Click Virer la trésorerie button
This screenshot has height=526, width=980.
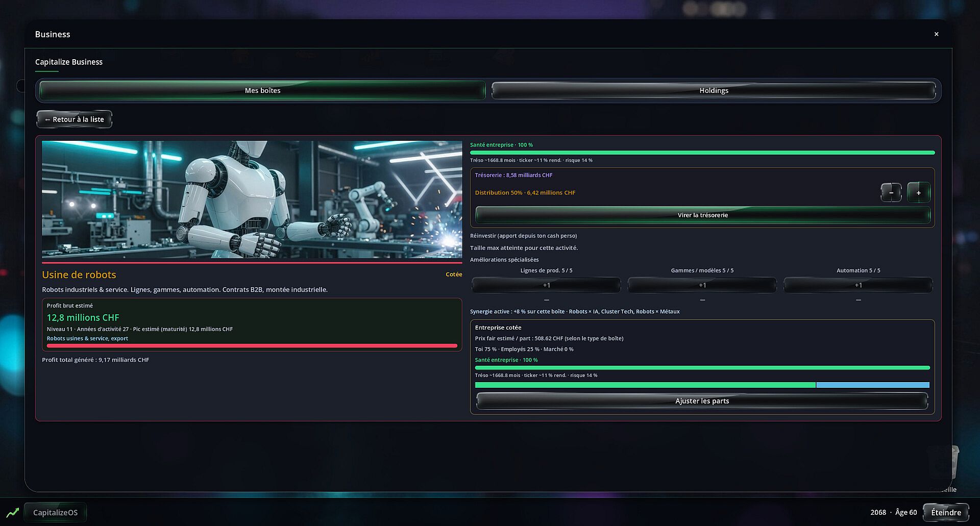(702, 215)
